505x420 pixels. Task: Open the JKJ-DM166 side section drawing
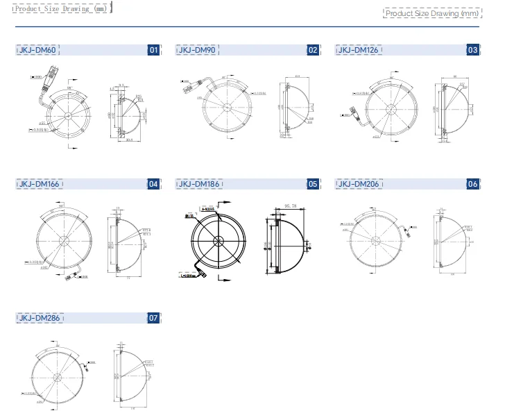[x=129, y=244]
